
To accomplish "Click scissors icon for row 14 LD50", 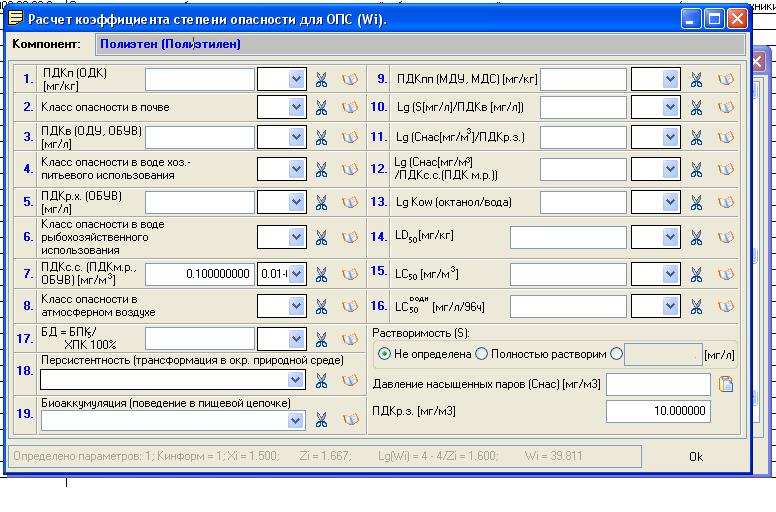I will point(697,238).
